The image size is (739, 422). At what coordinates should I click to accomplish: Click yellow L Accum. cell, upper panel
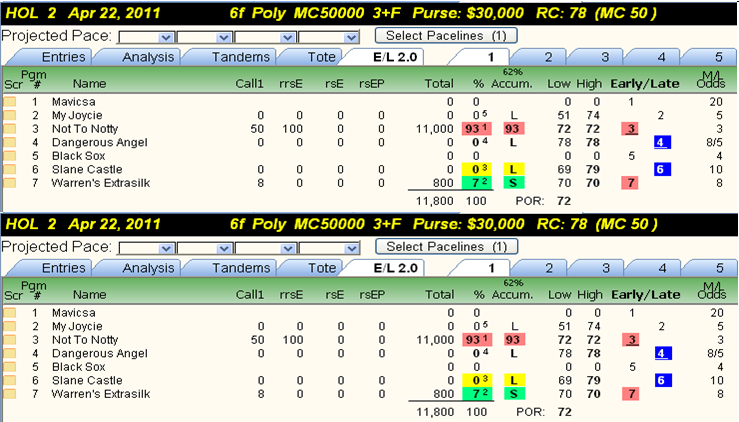514,169
